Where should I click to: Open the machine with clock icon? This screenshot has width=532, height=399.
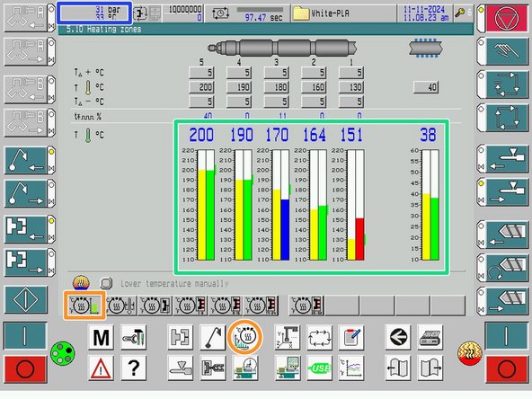[x=245, y=368]
